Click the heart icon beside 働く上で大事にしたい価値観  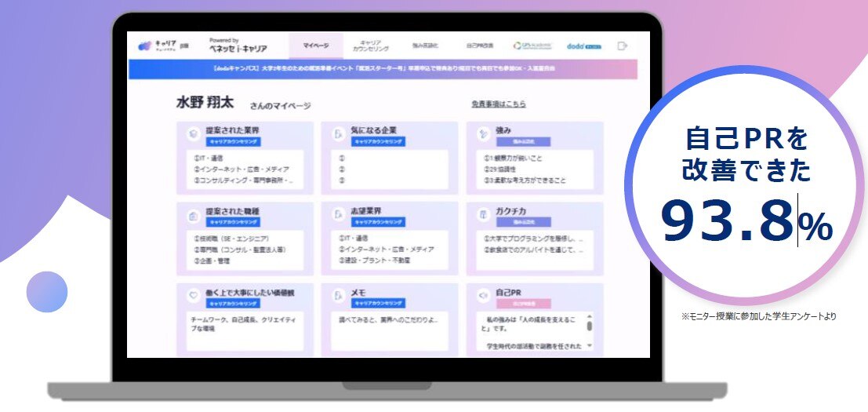[x=192, y=296]
